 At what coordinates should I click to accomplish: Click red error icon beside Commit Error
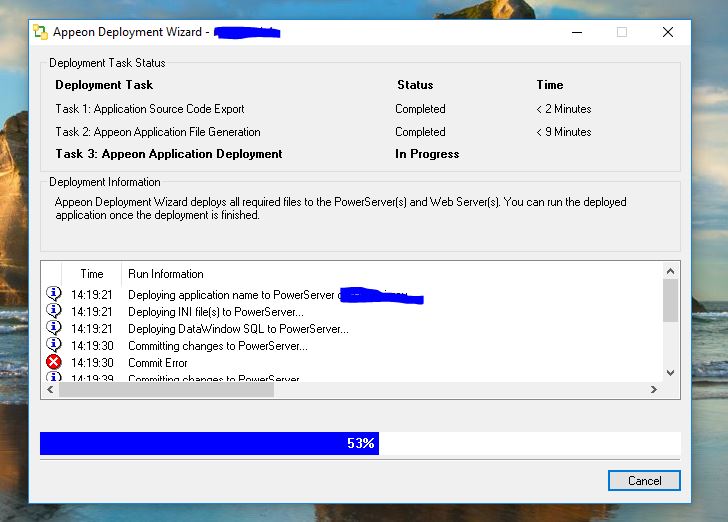point(54,363)
